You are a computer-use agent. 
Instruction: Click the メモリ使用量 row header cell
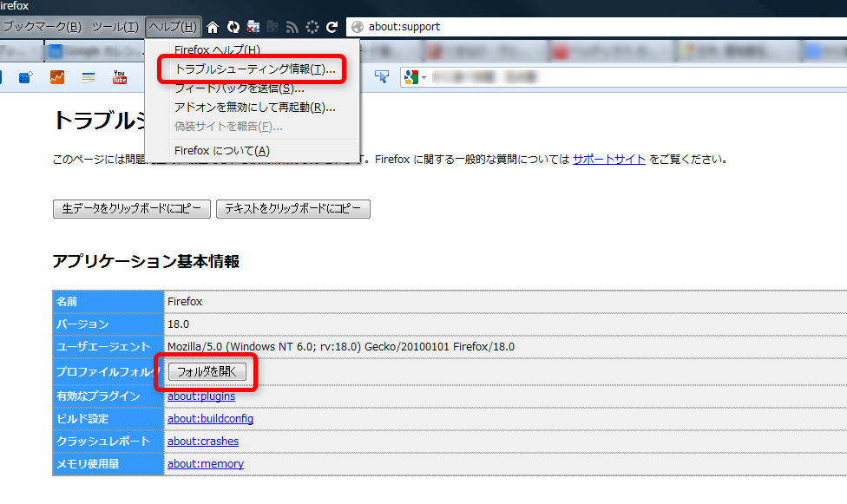coord(108,463)
